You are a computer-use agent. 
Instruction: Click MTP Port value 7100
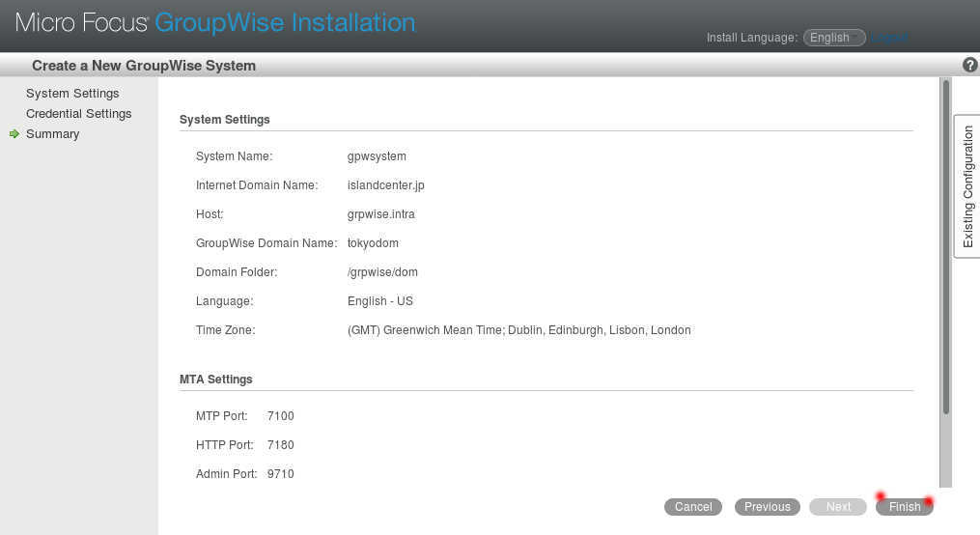[x=281, y=416]
